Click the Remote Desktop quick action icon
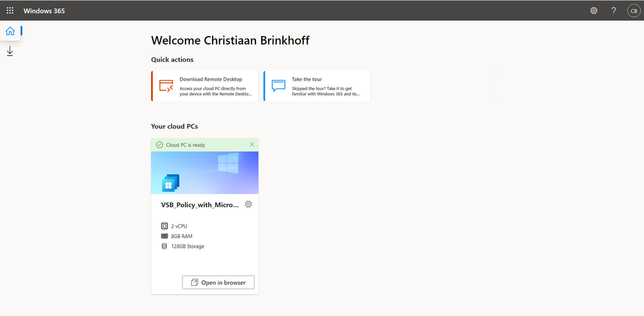The image size is (644, 316). 166,86
